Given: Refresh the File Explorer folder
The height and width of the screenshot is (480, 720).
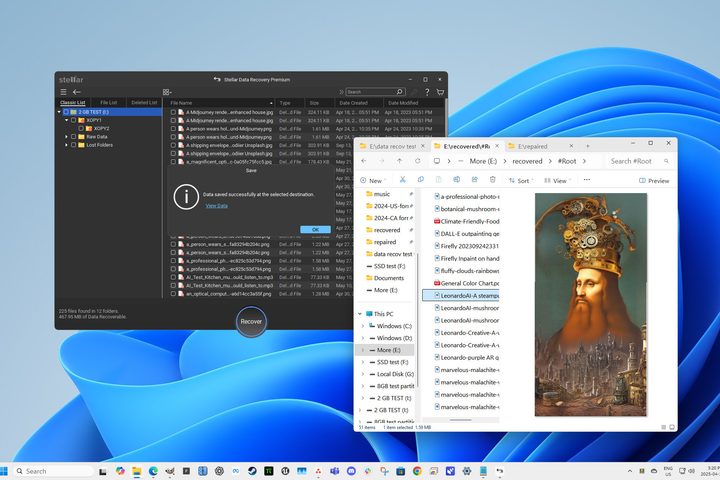Looking at the screenshot, I should tap(417, 161).
